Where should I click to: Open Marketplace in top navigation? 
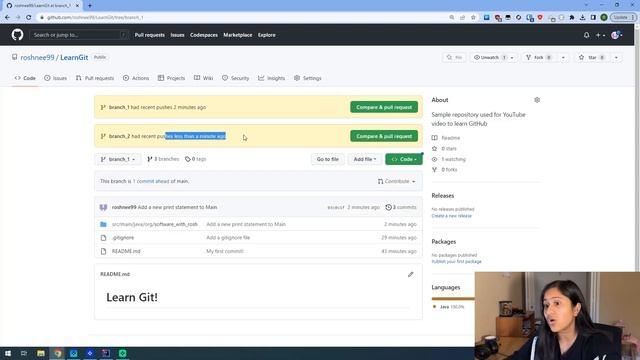(x=238, y=35)
